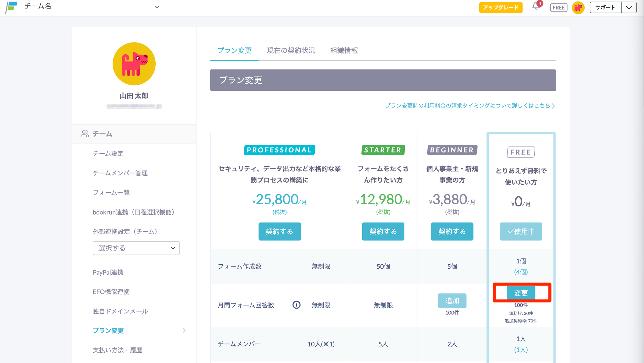Open チームメンバー管理 in sidebar

(120, 173)
